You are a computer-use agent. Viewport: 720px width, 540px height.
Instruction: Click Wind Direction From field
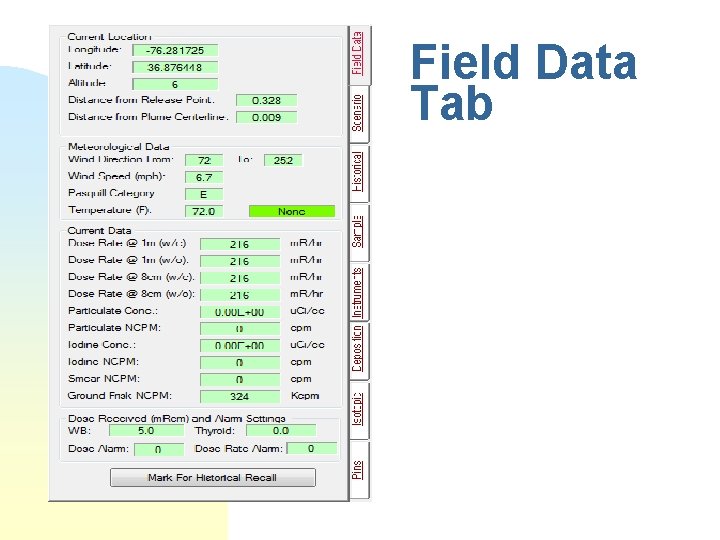point(204,161)
